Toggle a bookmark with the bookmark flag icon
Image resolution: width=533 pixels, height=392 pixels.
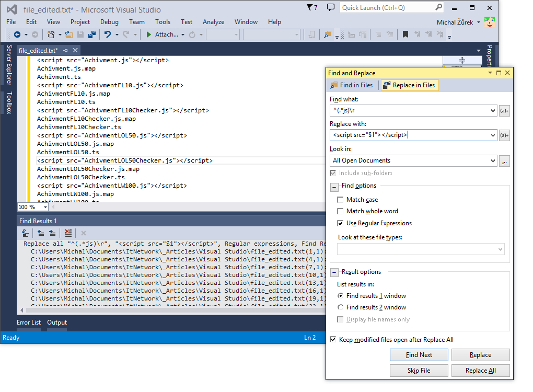[405, 35]
